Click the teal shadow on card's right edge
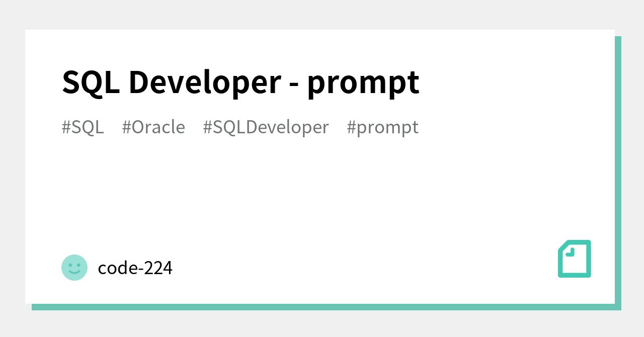 [x=618, y=171]
